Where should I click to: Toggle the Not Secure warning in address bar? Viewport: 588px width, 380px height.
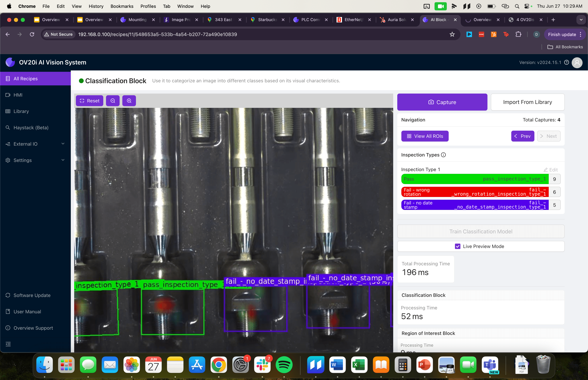point(59,34)
